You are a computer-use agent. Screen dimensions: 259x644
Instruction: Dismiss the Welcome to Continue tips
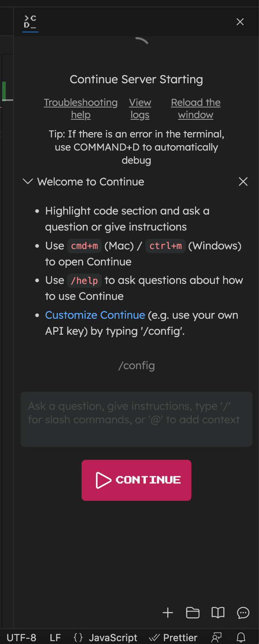243,181
